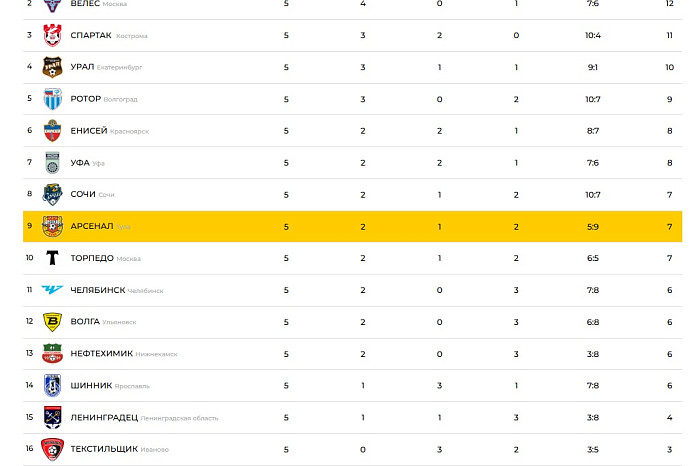Click the Neftekhimik club crest
Image resolution: width=700 pixels, height=466 pixels.
point(52,354)
